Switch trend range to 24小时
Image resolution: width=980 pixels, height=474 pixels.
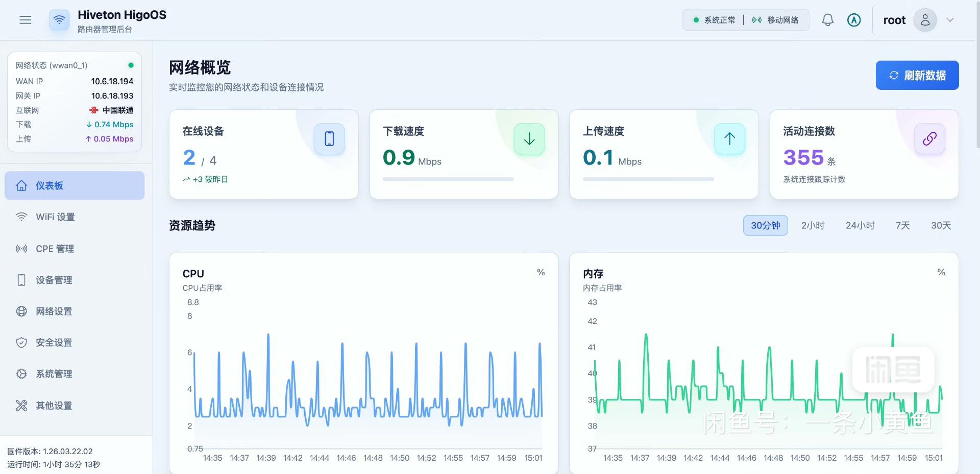click(860, 225)
